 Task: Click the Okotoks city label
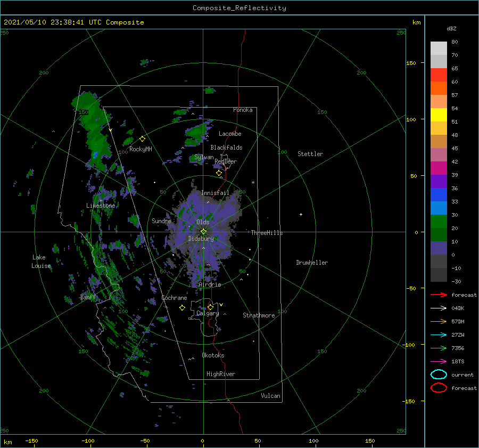tap(213, 355)
